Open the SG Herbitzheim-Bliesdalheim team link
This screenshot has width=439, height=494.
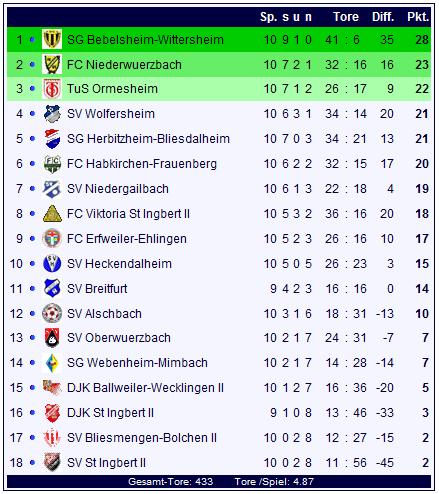148,139
